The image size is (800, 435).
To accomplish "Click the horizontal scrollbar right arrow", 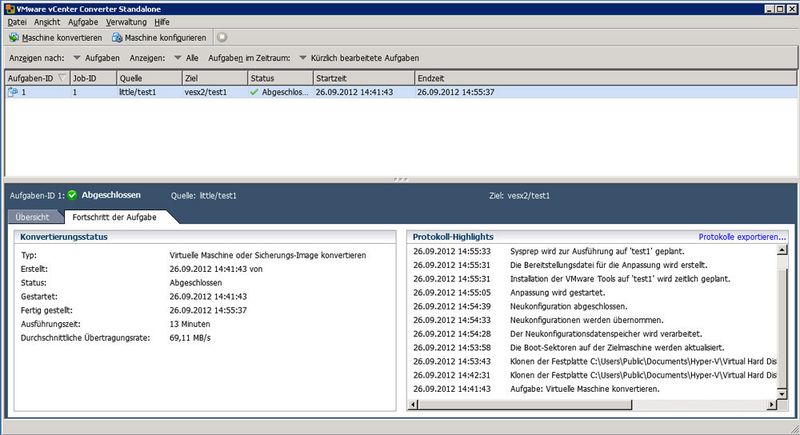I will click(x=771, y=404).
